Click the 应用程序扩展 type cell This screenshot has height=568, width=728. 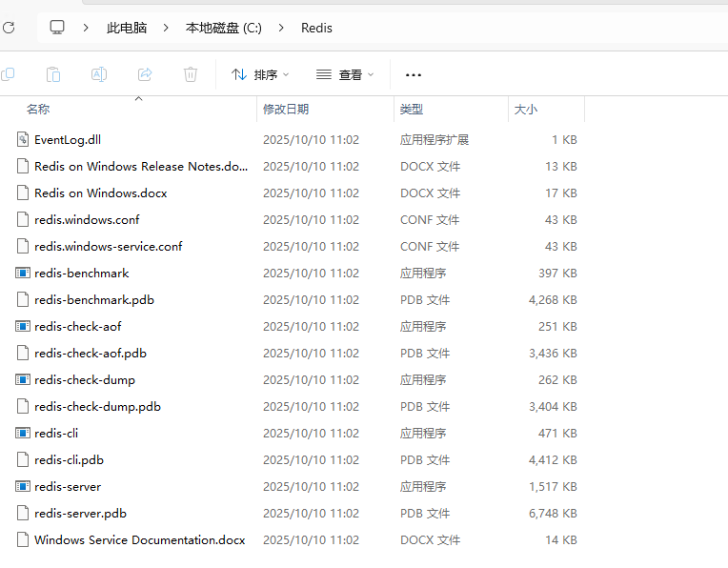tap(435, 140)
